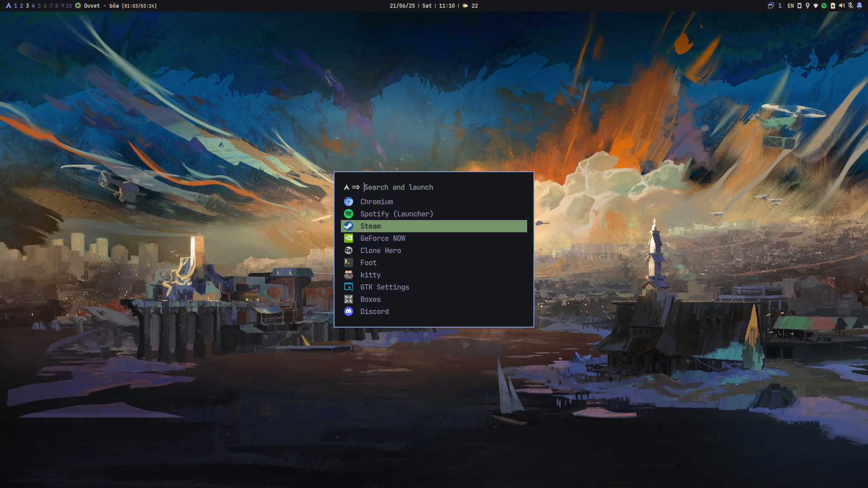
Task: Switch to workspace 4 in top bar
Action: (x=33, y=5)
